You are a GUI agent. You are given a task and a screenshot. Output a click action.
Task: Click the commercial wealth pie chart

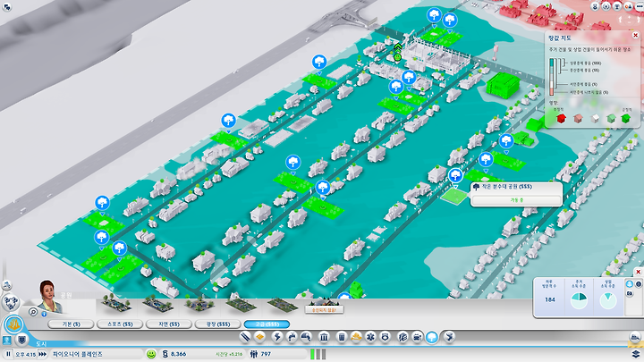coord(608,300)
